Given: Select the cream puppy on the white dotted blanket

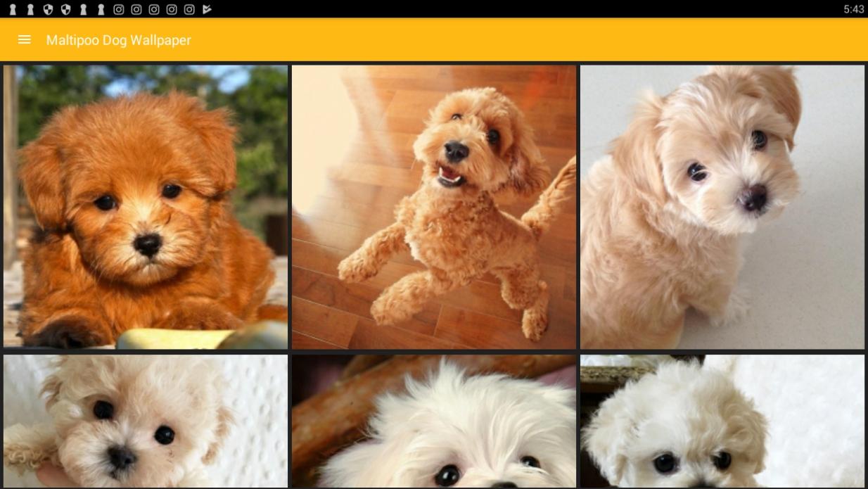Looking at the screenshot, I should [x=146, y=421].
